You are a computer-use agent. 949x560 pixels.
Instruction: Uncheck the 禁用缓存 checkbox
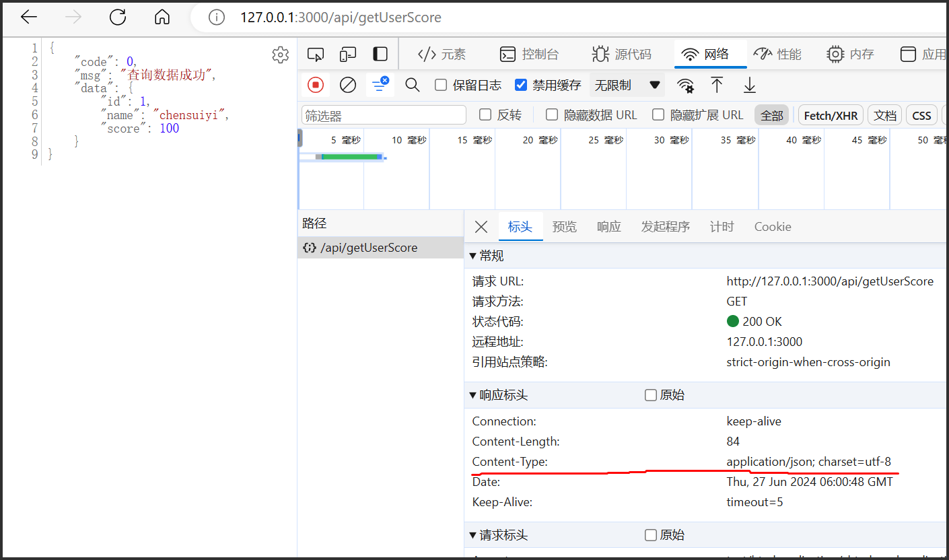tap(521, 85)
